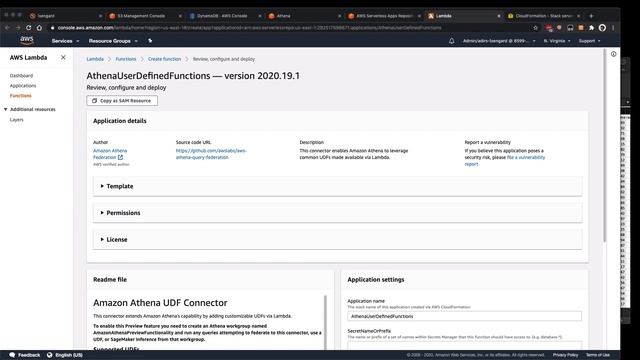640x360 pixels.
Task: Open the browser profile avatar
Action: (x=602, y=28)
